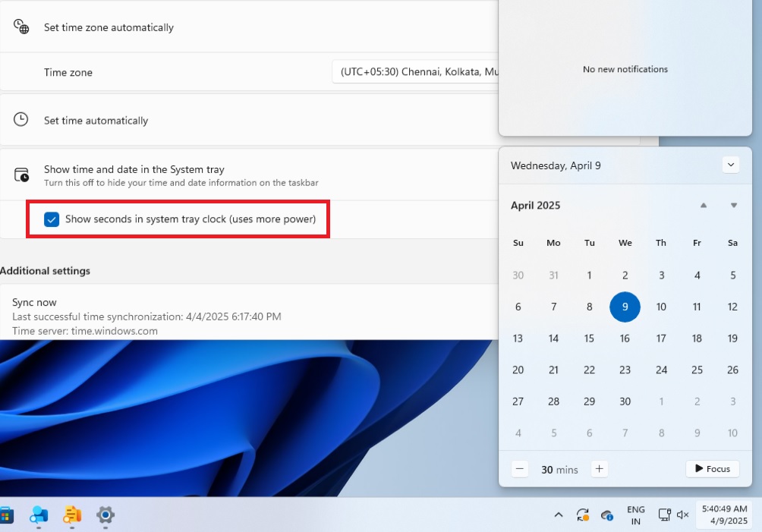Select April 20 in the calendar

click(518, 370)
